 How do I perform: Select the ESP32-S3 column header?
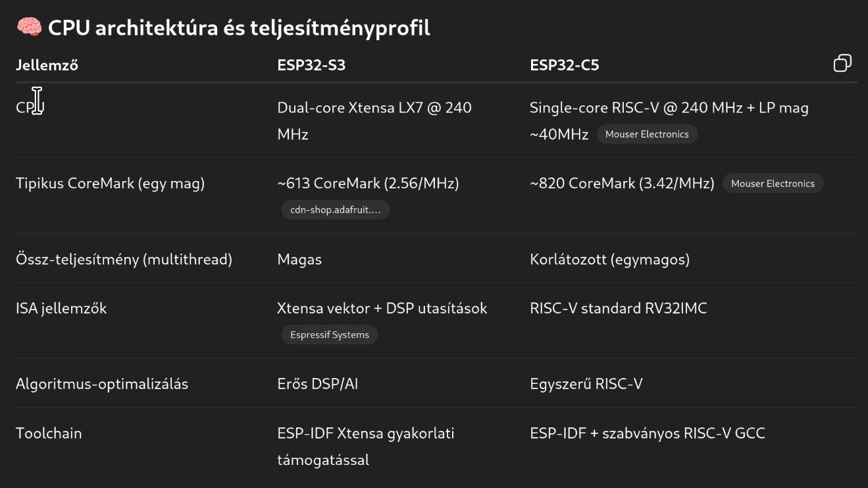click(311, 65)
